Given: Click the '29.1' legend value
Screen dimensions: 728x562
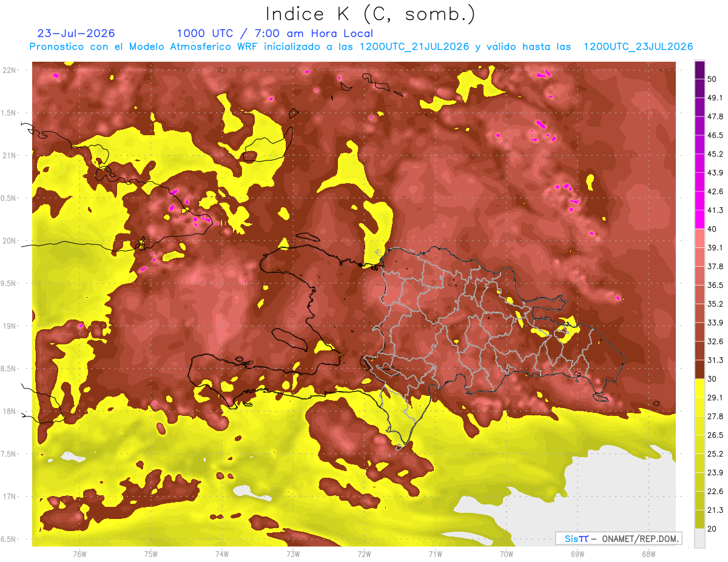Looking at the screenshot, I should click(x=715, y=398).
